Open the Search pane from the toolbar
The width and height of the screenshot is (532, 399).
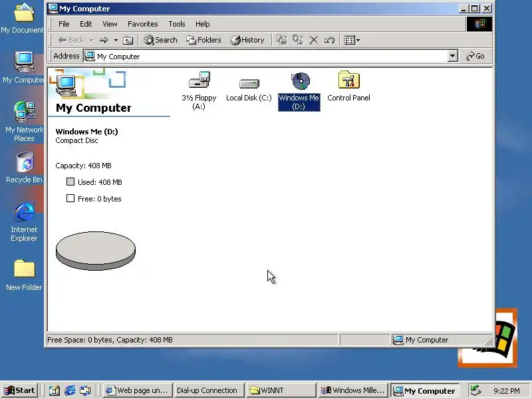(x=160, y=40)
